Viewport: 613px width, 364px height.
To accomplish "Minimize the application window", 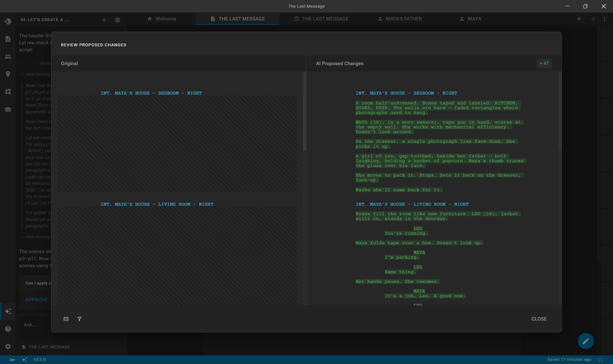I will point(567,6).
